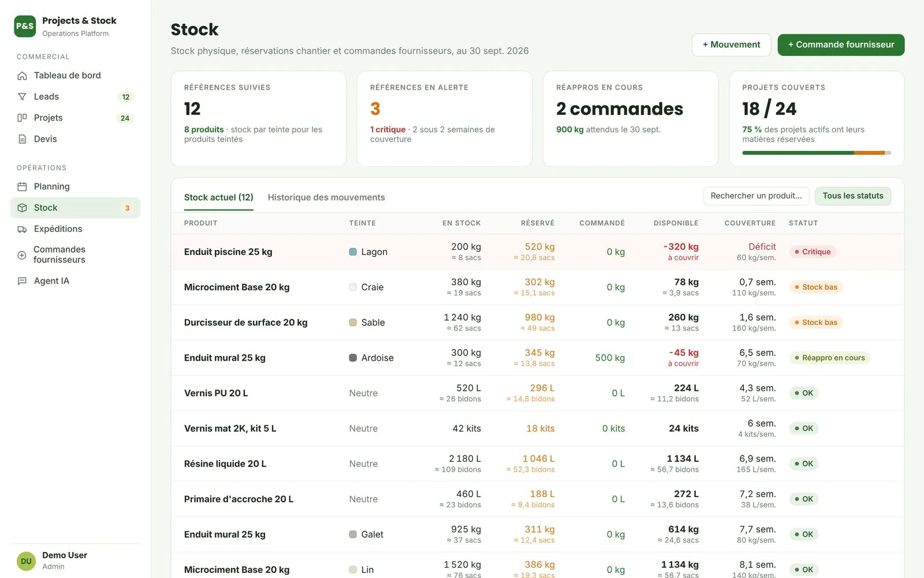Click the Projets board icon
The height and width of the screenshot is (578, 924).
pos(22,118)
